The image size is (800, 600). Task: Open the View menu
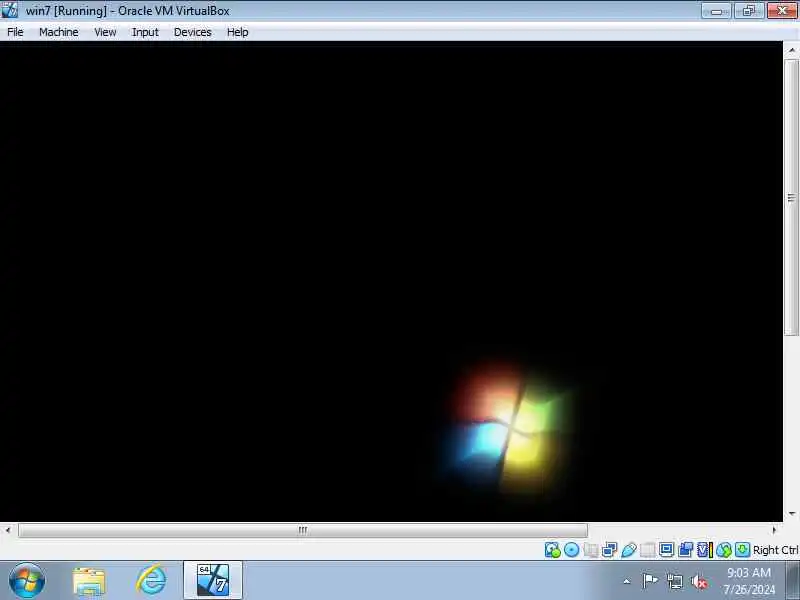coord(105,32)
